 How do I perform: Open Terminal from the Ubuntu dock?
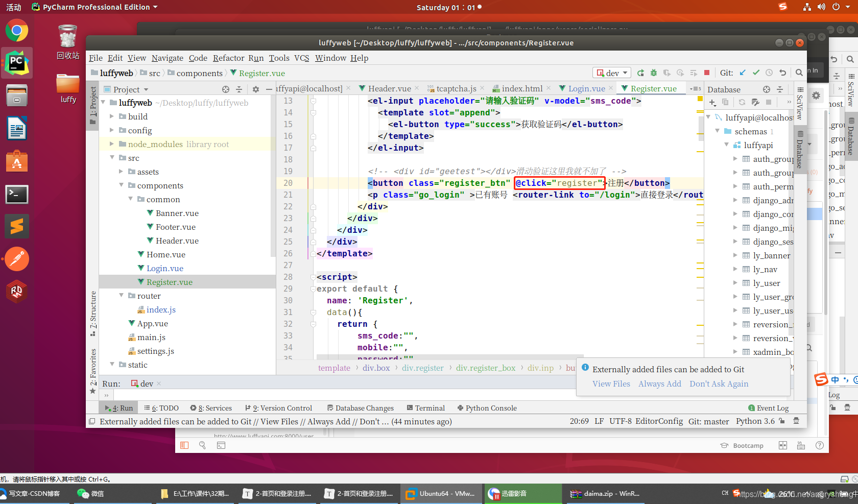coord(17,194)
